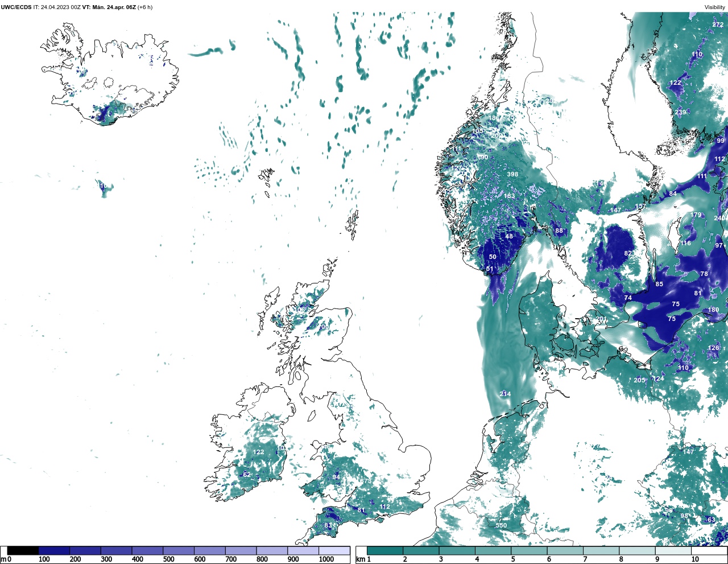Click the 51 value on Norway's coast

click(x=490, y=269)
